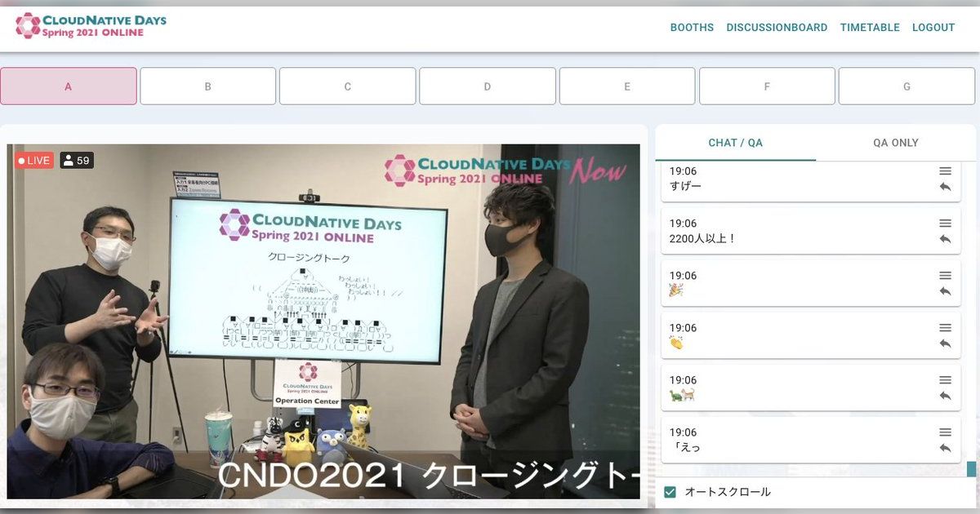Navigate to the BOOTHS page

(692, 27)
